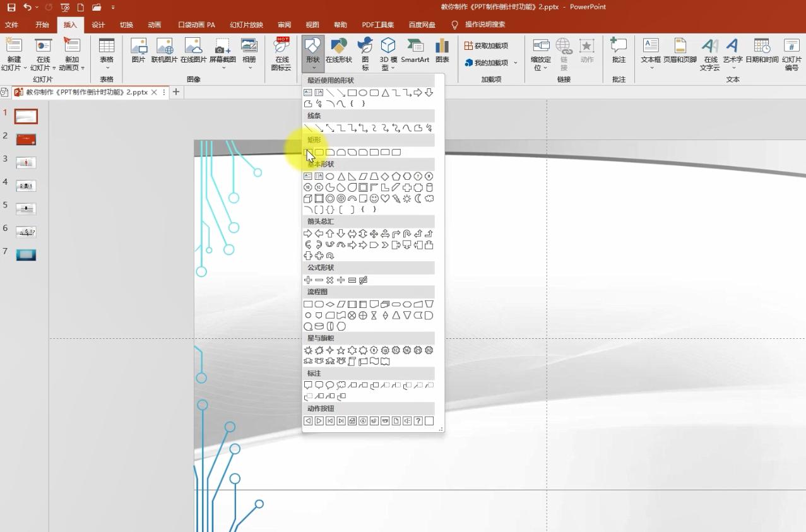Screen dimensions: 806x532
Task: Click the 图片 picture button
Action: pyautogui.click(x=138, y=50)
